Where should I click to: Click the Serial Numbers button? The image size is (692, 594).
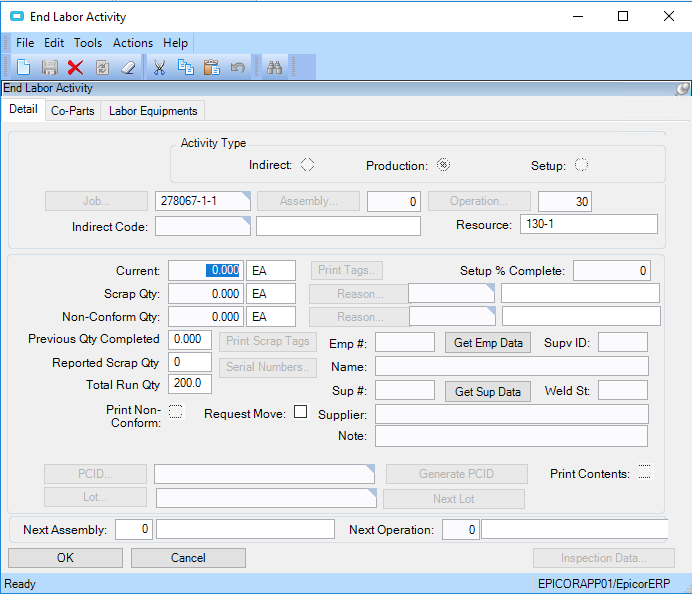(x=268, y=367)
